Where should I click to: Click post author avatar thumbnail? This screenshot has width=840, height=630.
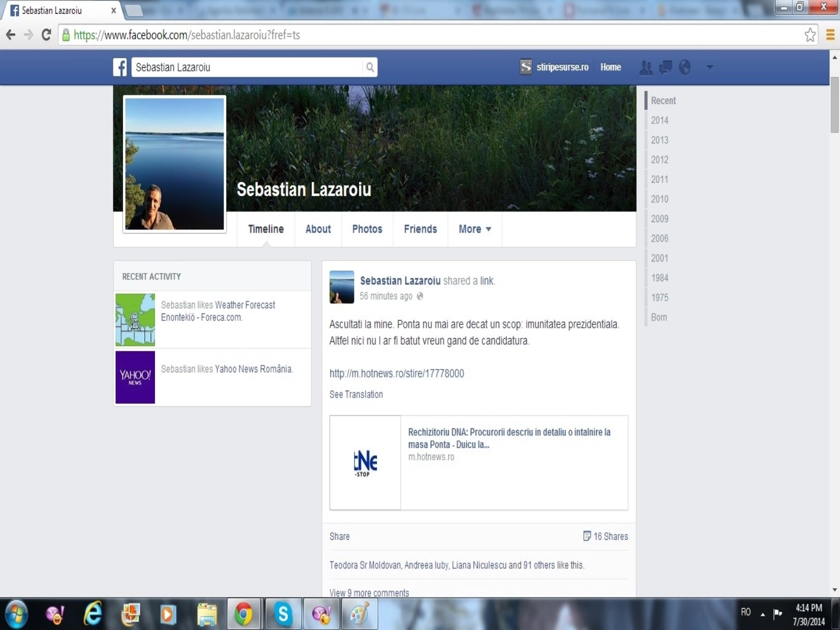tap(342, 287)
